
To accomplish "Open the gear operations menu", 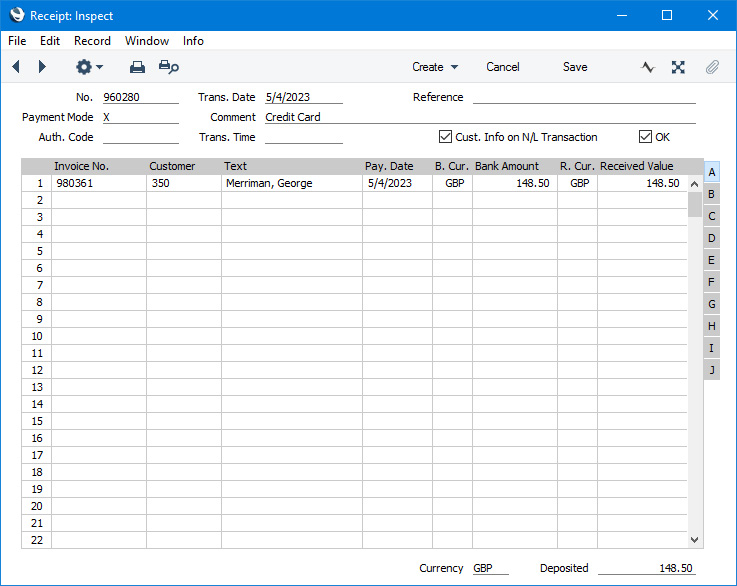I will click(84, 67).
